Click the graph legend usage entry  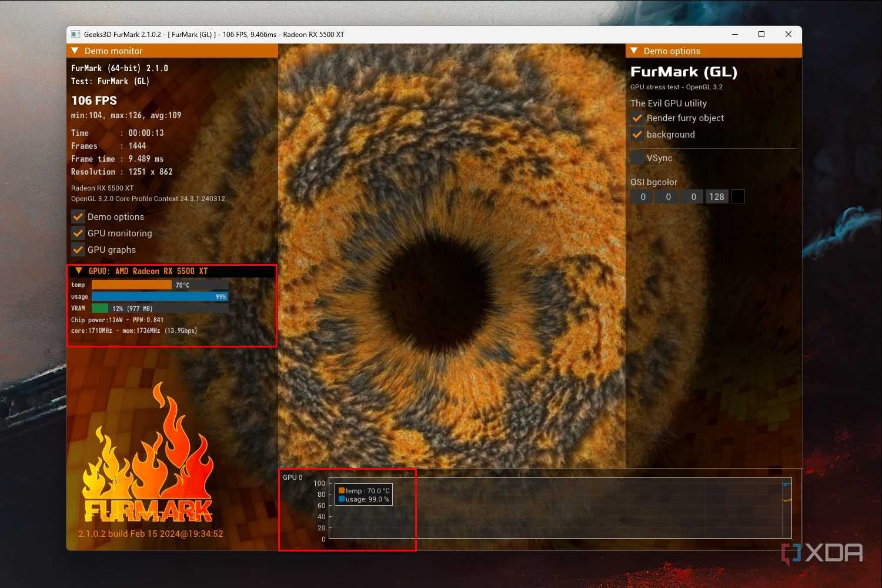[363, 499]
